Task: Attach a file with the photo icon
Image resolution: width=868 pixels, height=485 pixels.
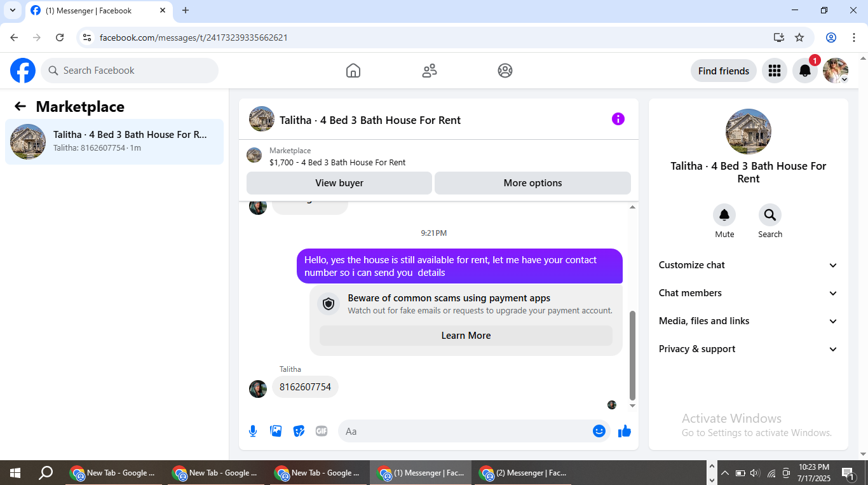Action: tap(276, 431)
